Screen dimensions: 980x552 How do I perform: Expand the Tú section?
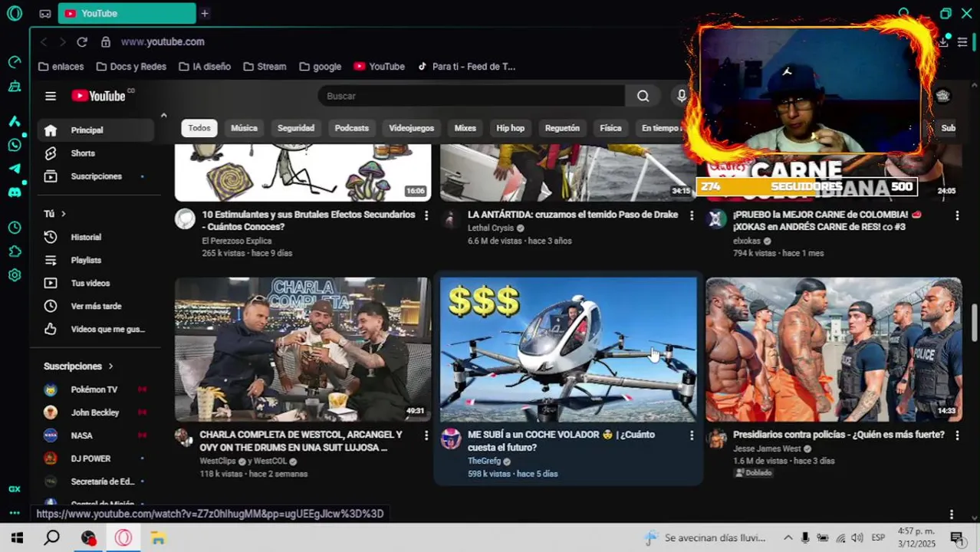coord(55,214)
